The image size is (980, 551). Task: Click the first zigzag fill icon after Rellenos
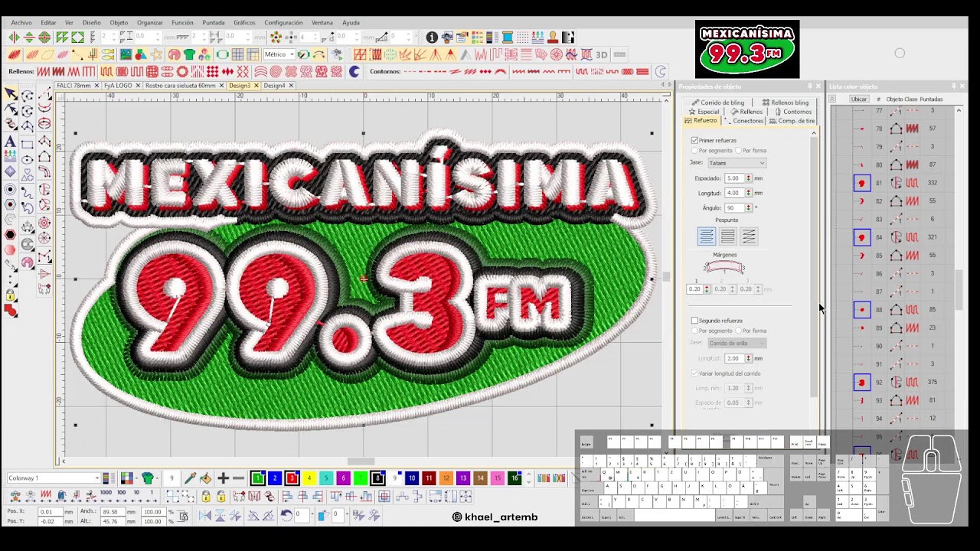(43, 71)
